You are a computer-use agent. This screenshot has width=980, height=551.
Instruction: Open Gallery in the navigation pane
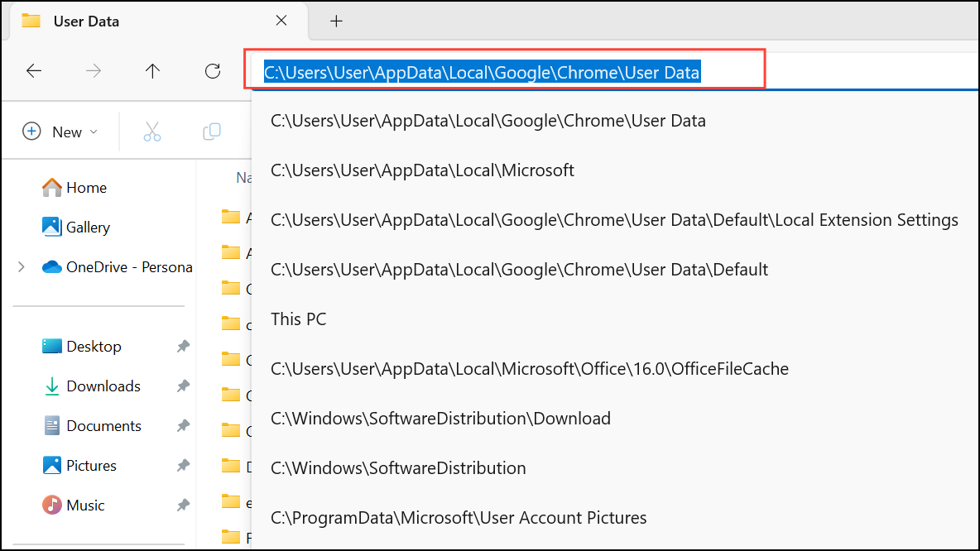tap(75, 228)
